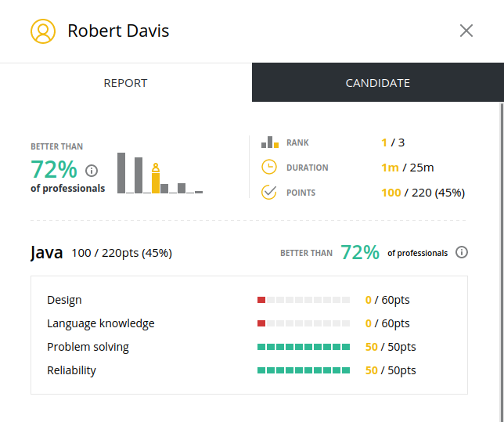The width and height of the screenshot is (504, 422).
Task: Switch to the Candidate tab
Action: point(377,83)
